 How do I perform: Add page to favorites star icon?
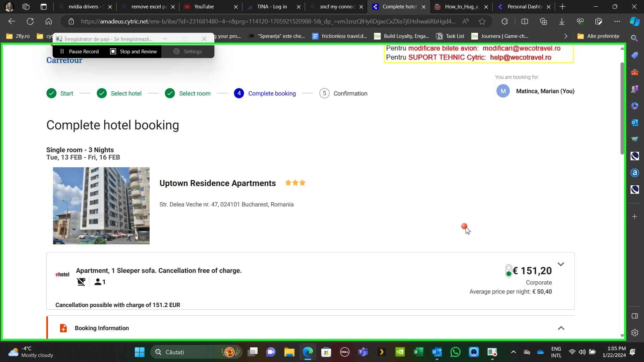[x=482, y=21]
